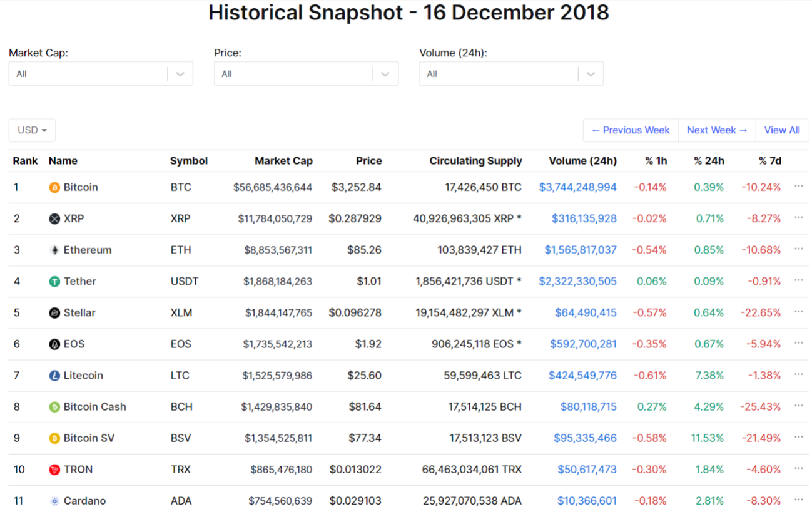Expand the Market Cap filter dropdown
The image size is (812, 514).
click(101, 73)
